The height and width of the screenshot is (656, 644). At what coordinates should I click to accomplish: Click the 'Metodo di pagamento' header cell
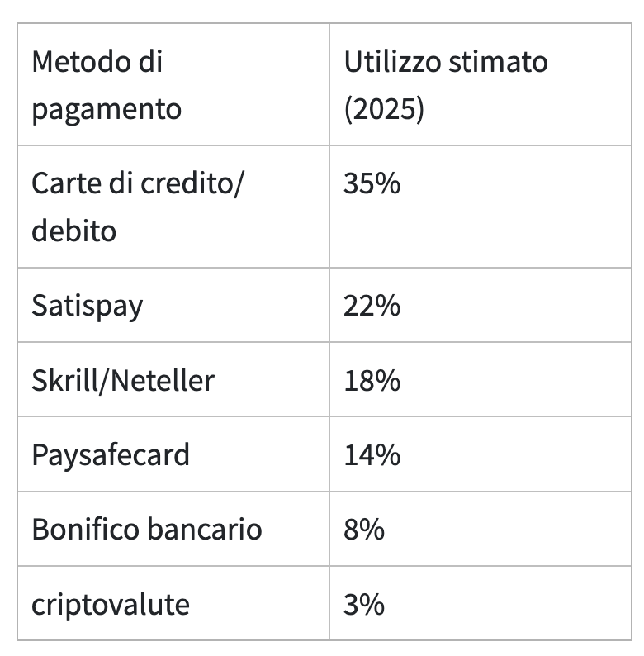click(x=173, y=84)
